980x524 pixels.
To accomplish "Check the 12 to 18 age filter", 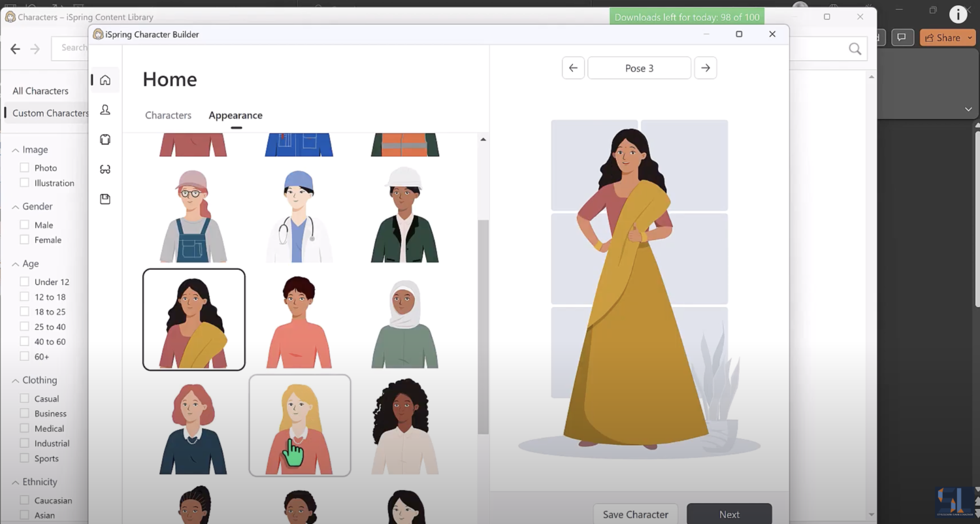I will click(x=25, y=297).
